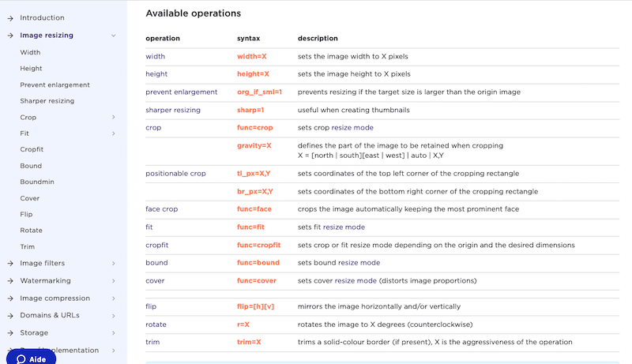Select Height in the sidebar

click(x=31, y=69)
